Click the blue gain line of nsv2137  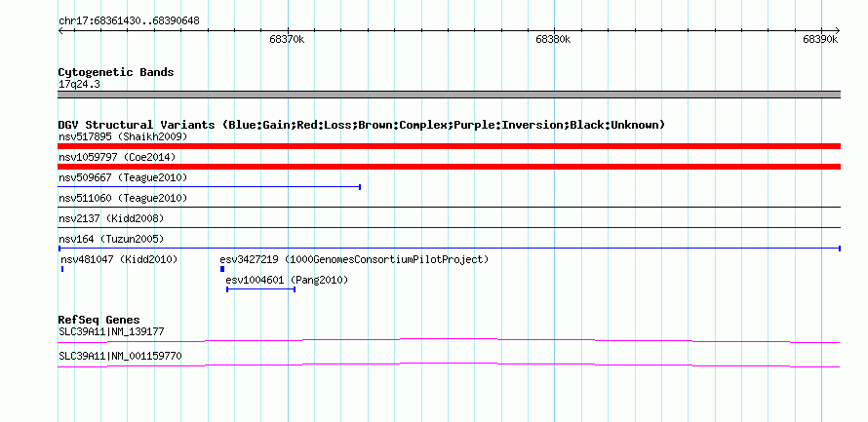(x=449, y=227)
